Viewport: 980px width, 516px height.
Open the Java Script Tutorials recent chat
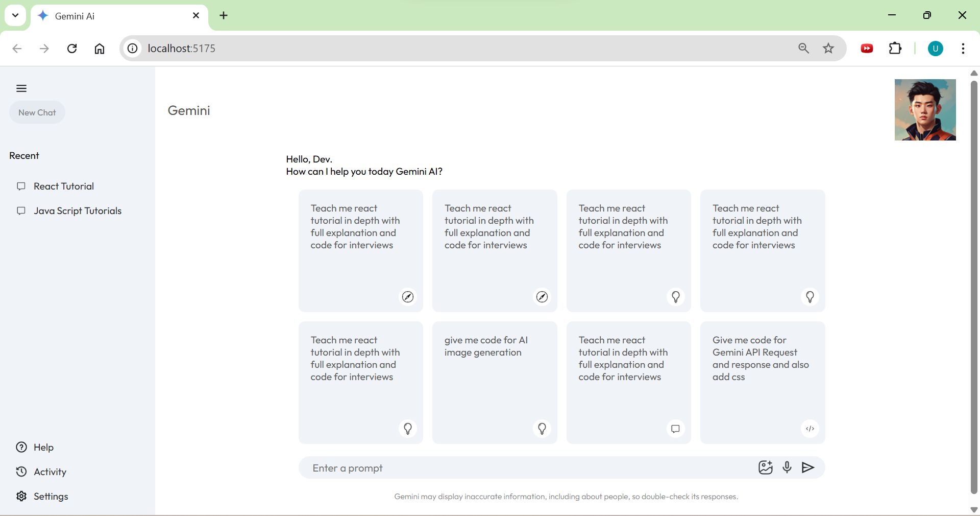[x=77, y=211]
